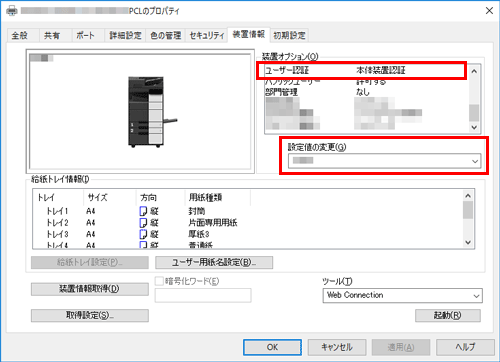The height and width of the screenshot is (362, 500).
Task: Click portrait orientation icon for トレイ2
Action: [x=143, y=223]
